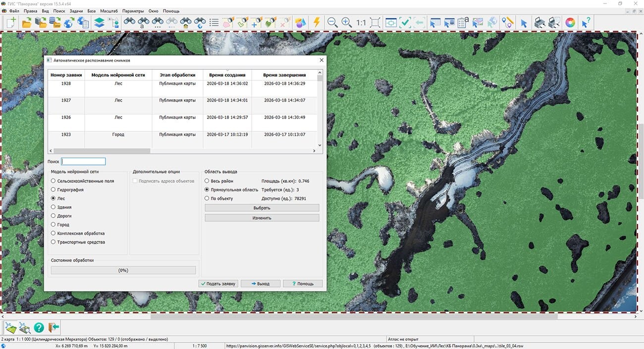The width and height of the screenshot is (644, 349).
Task: Open the Задачи menu
Action: point(76,11)
